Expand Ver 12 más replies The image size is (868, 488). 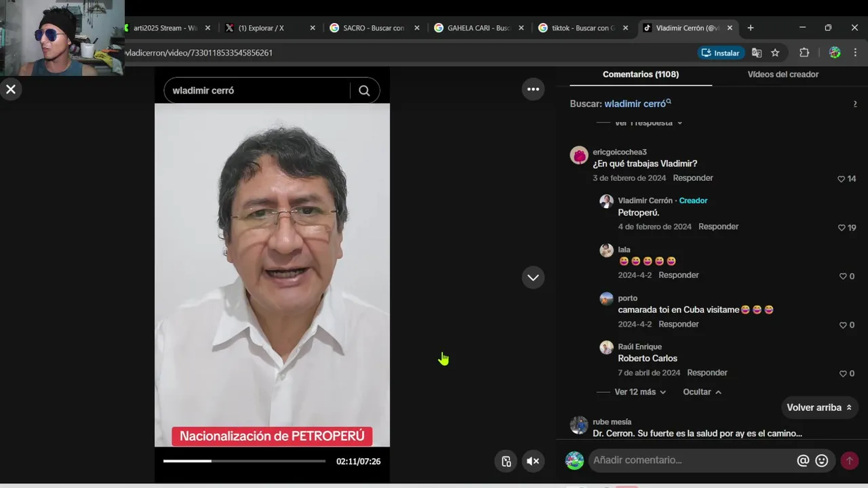(640, 392)
